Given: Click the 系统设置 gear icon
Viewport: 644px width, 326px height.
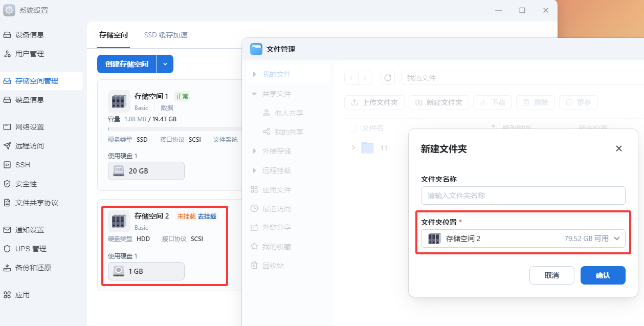Looking at the screenshot, I should click(x=9, y=10).
